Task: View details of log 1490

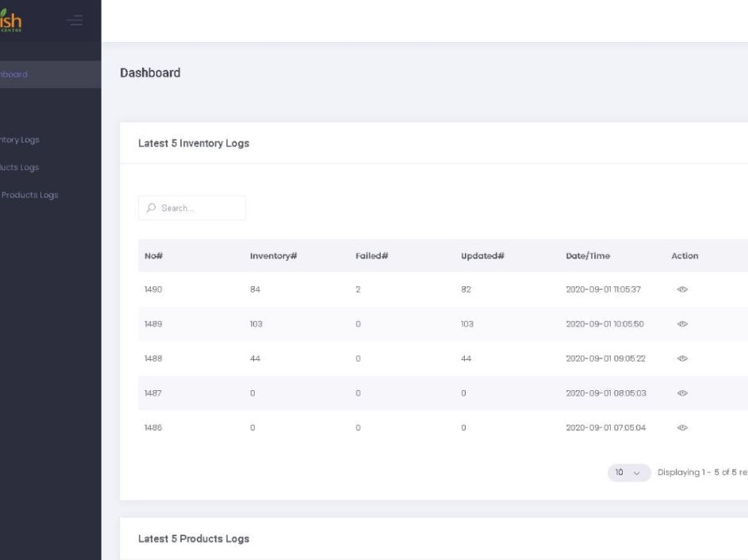Action: click(x=682, y=290)
